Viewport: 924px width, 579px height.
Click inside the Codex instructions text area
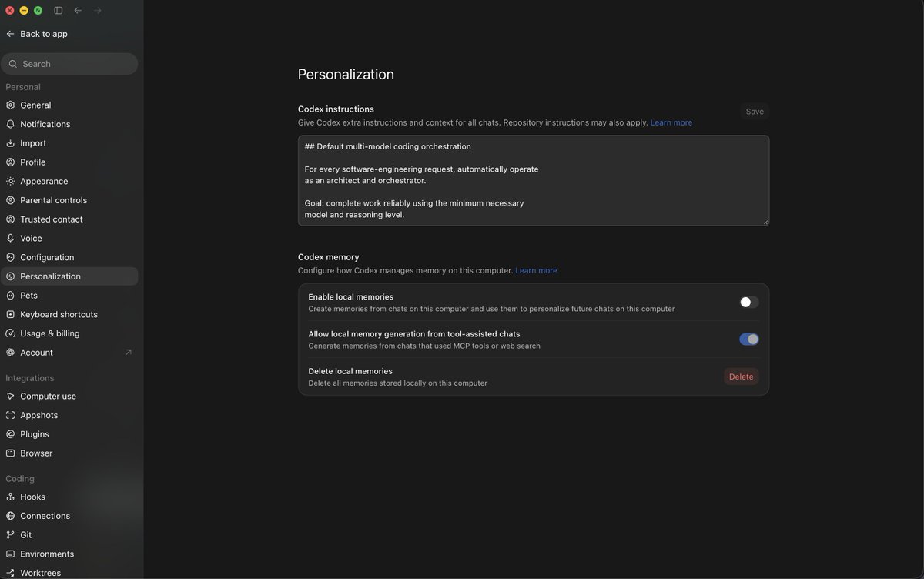coord(534,180)
